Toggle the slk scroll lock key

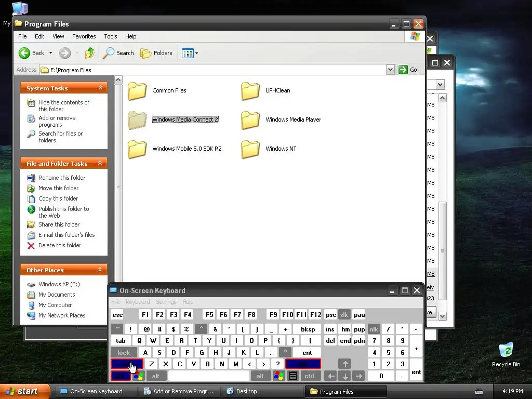344,315
